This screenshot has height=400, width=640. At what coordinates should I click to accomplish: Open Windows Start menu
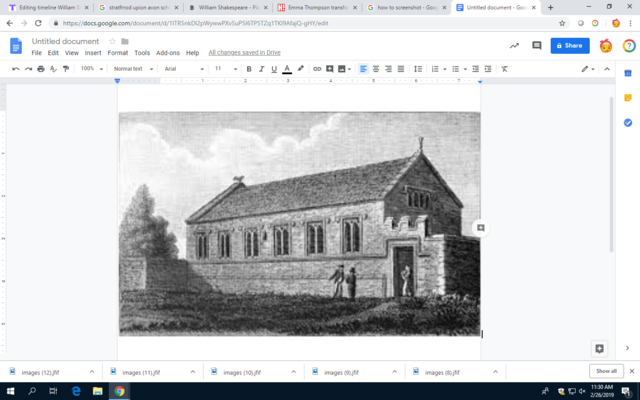click(x=10, y=391)
